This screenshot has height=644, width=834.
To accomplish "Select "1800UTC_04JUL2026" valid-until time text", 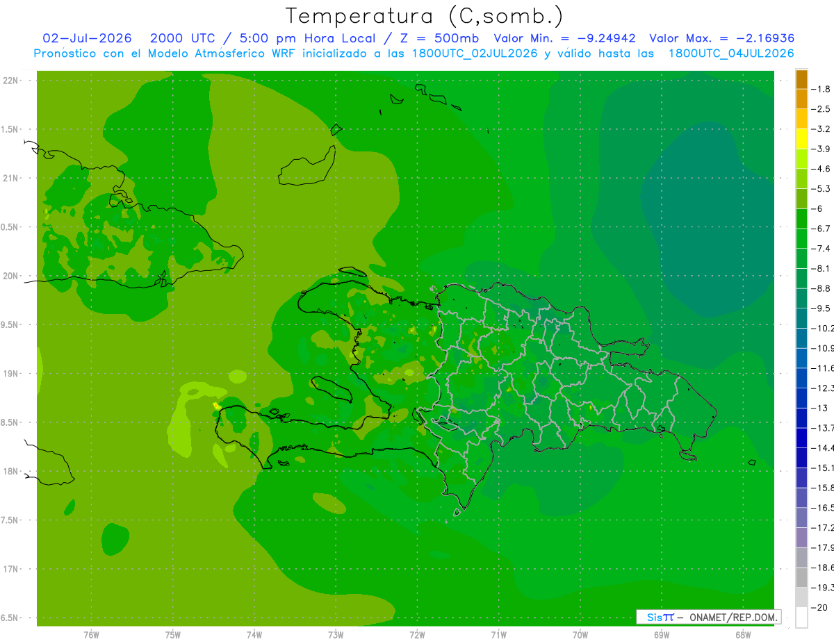I will [731, 53].
